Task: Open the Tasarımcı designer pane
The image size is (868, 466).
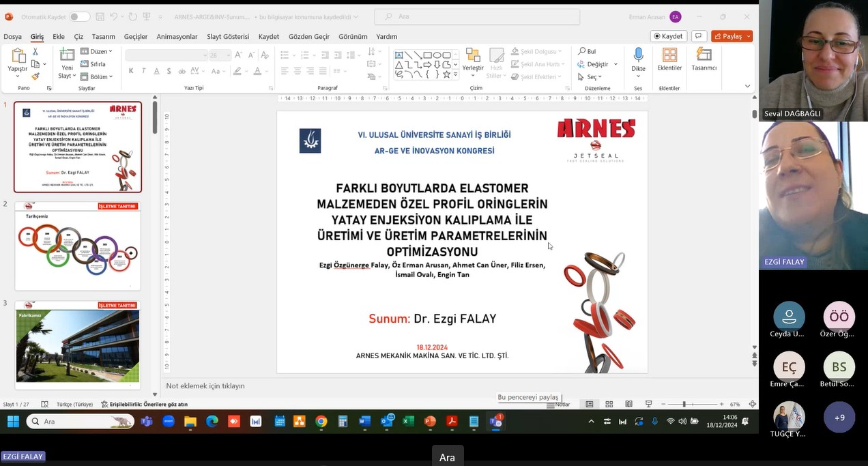Action: [704, 55]
